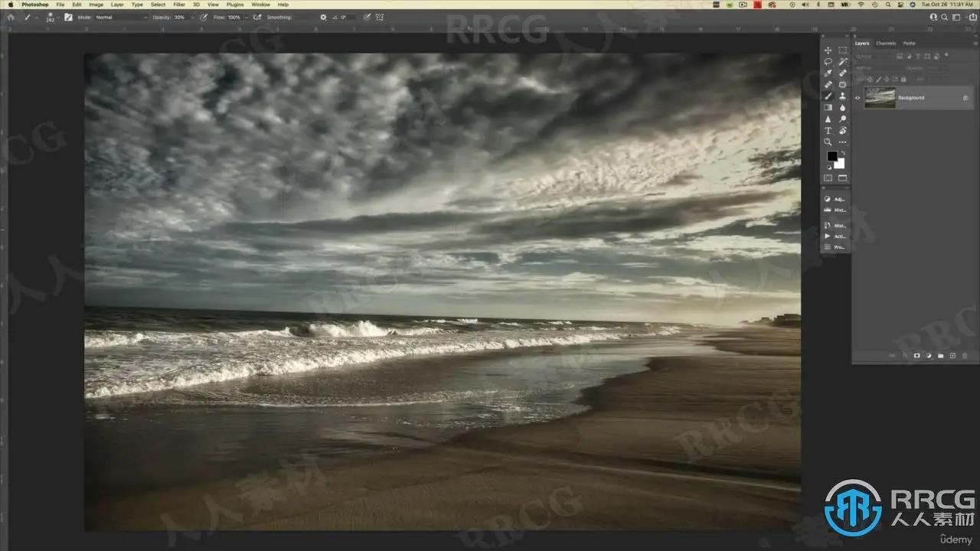Viewport: 980px width, 551px height.
Task: Select the Blur tool droplet icon
Action: 843,108
